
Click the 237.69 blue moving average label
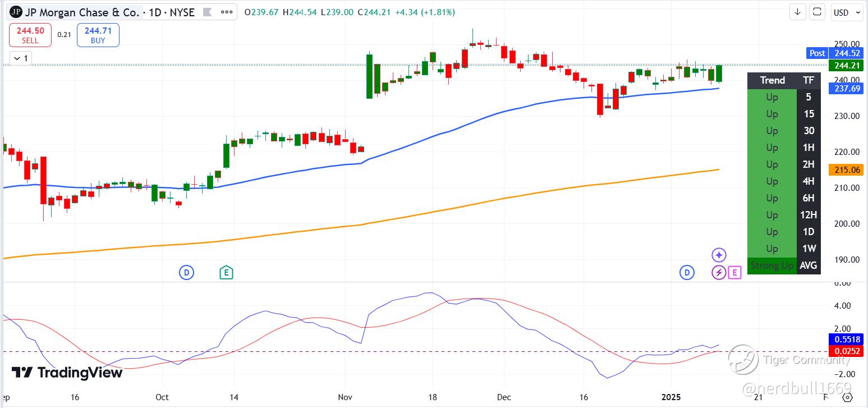coord(846,88)
